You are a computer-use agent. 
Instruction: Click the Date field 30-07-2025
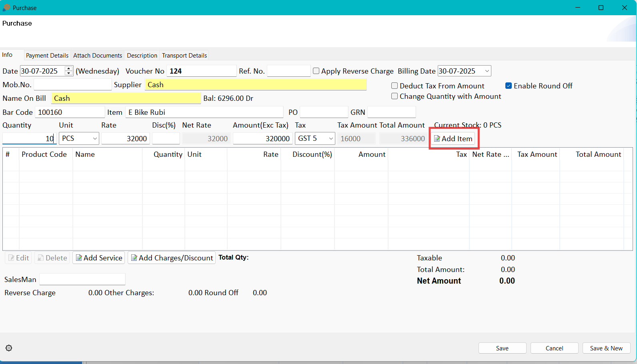point(43,71)
